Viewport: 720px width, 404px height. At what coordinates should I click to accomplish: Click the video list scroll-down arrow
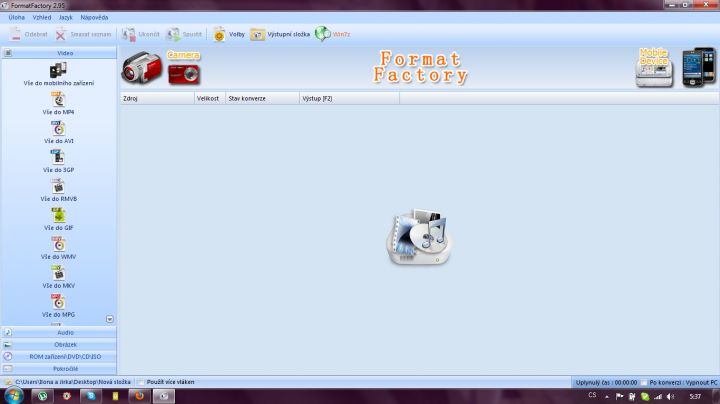click(x=110, y=319)
